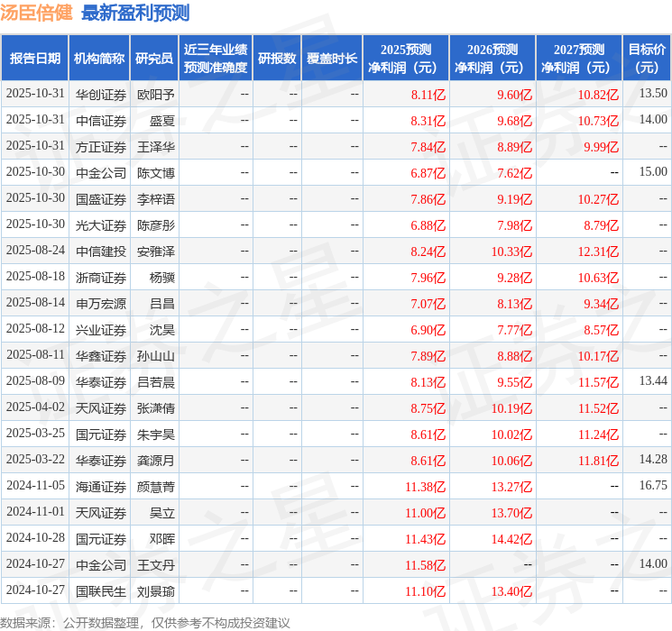Sort by 2025预测净利润 column header
Image resolution: width=672 pixels, height=631 pixels.
[406, 59]
